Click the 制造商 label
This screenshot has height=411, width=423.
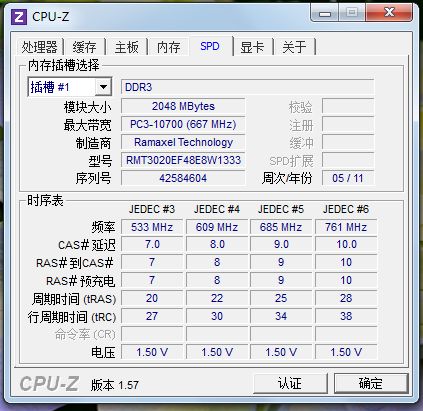click(94, 143)
